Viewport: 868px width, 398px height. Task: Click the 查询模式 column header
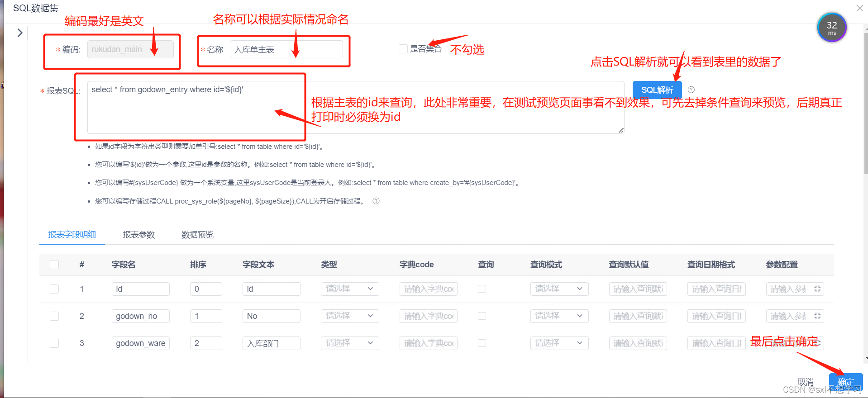click(x=546, y=265)
